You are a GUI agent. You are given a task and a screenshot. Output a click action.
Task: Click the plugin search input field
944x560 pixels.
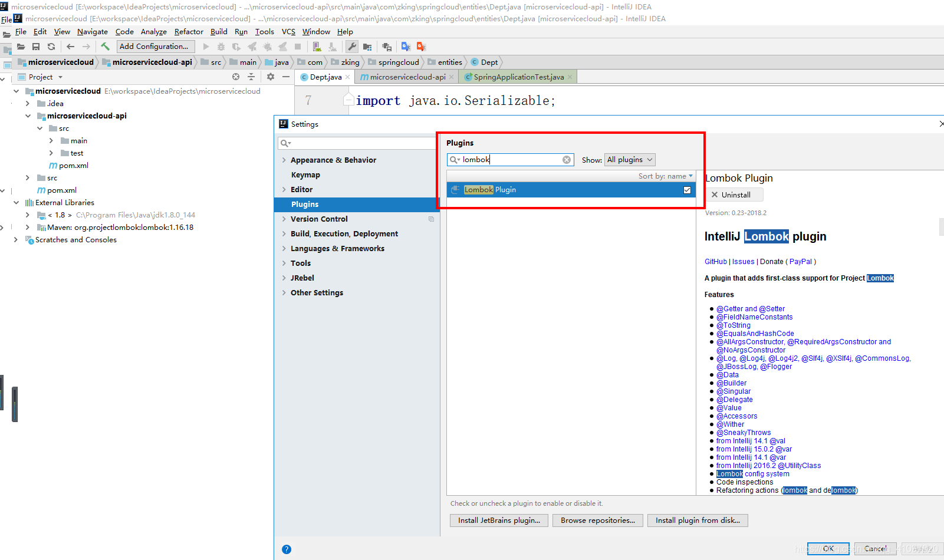point(511,160)
